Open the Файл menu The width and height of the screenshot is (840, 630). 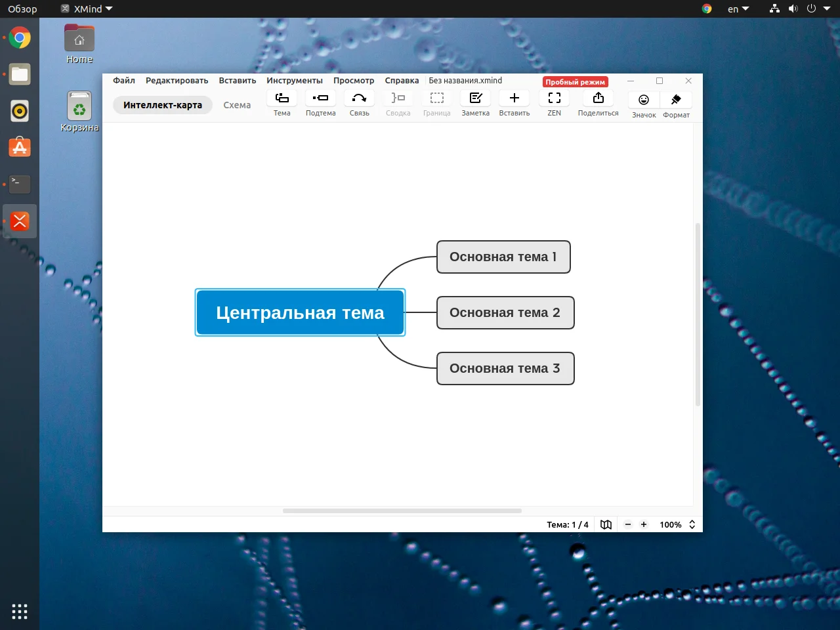[123, 80]
